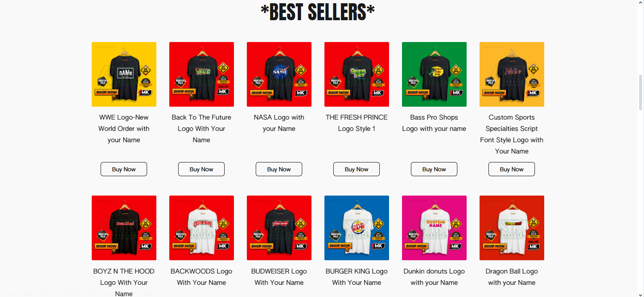Click the page vertical scrollbar thumb
The image size is (644, 297).
coord(640,92)
